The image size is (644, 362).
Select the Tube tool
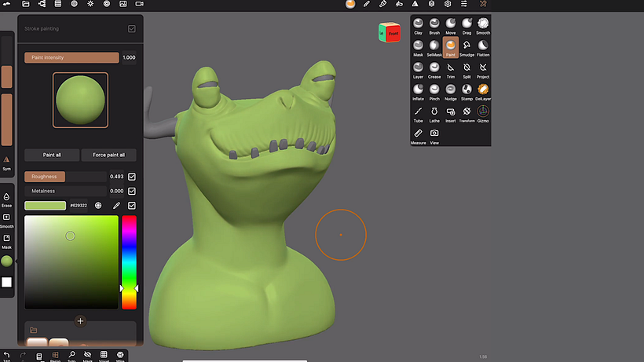click(418, 115)
